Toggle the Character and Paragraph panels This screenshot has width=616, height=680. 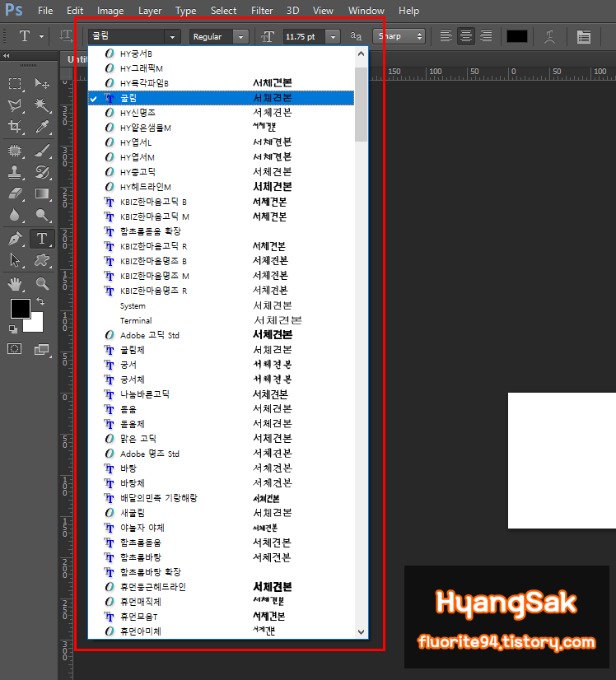point(583,36)
